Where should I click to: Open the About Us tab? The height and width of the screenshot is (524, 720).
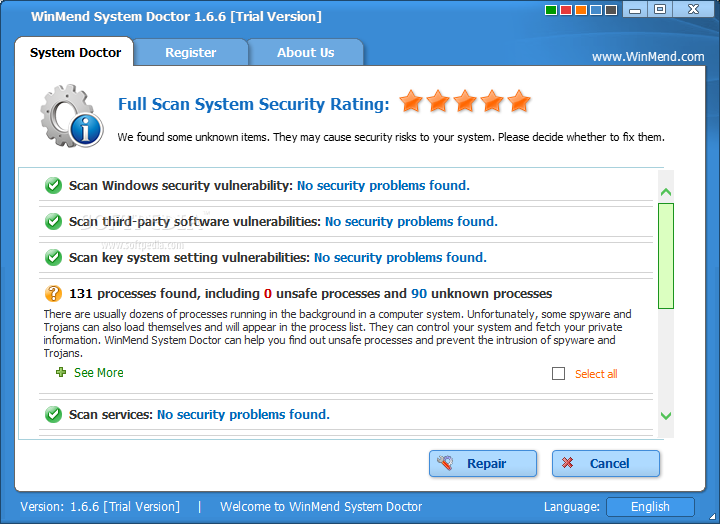pos(305,53)
